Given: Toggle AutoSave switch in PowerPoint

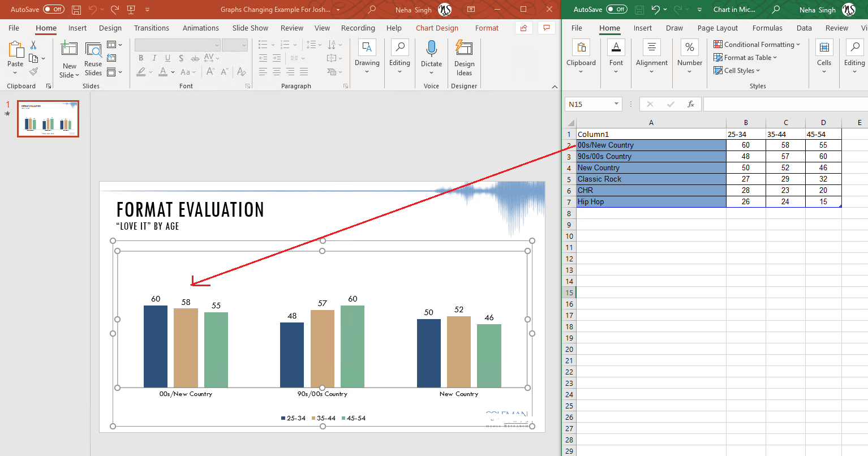Looking at the screenshot, I should 54,10.
